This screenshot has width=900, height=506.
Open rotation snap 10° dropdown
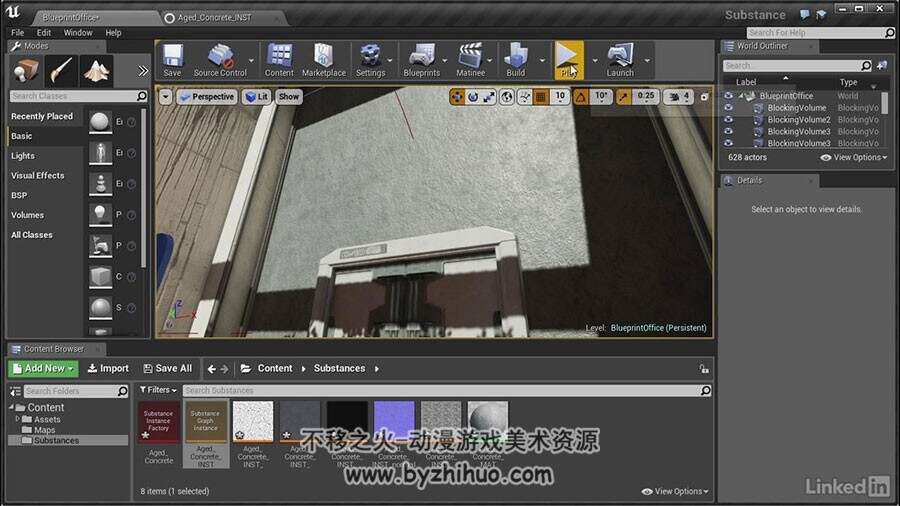601,97
